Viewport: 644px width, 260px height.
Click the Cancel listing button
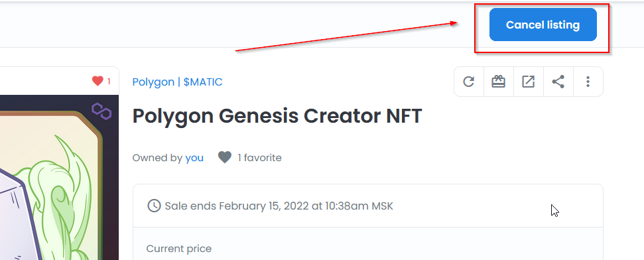(543, 25)
